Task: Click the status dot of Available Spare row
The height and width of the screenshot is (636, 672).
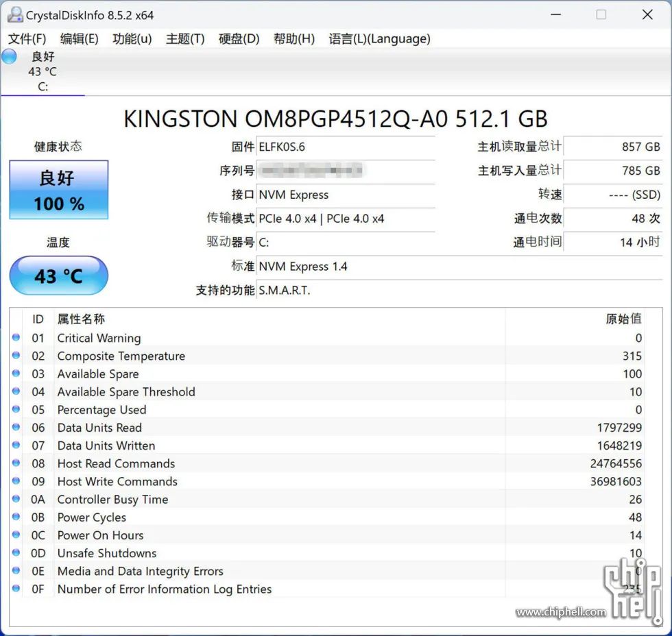Action: pos(16,374)
